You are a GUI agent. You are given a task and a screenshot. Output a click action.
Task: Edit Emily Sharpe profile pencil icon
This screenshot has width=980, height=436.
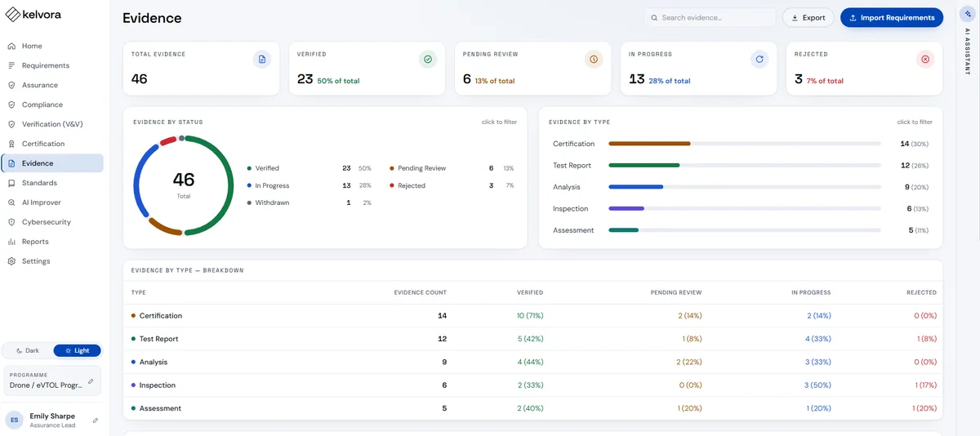click(96, 420)
